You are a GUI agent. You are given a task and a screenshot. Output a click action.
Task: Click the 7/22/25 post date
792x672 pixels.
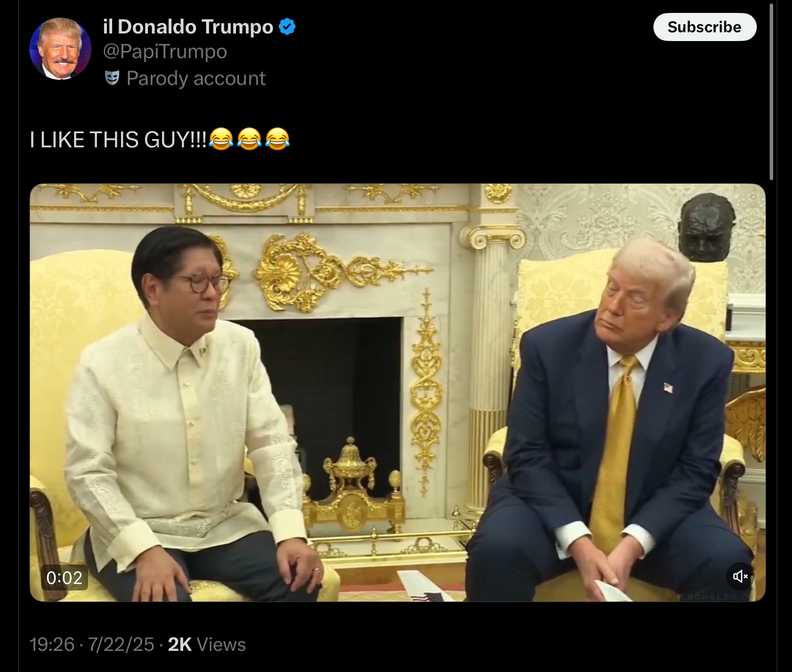[121, 644]
